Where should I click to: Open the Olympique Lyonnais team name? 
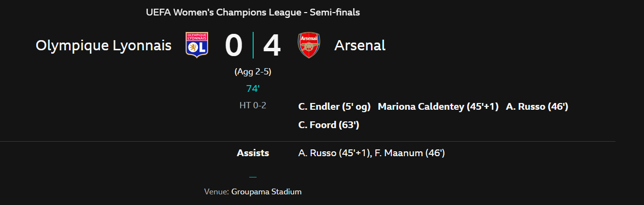(x=103, y=45)
